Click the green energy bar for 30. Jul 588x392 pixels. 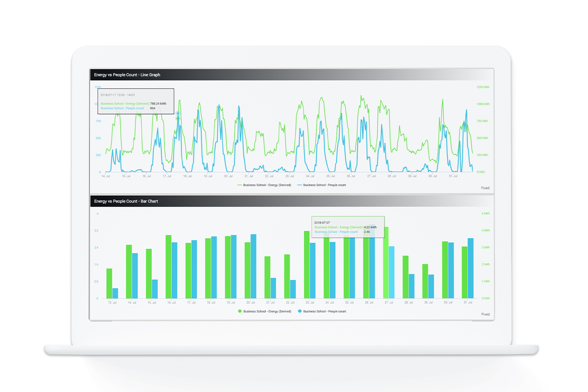[x=445, y=270]
